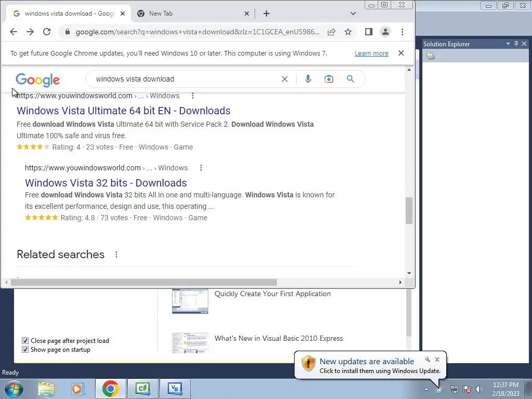
Task: Close the New Tab tab
Action: (x=247, y=14)
